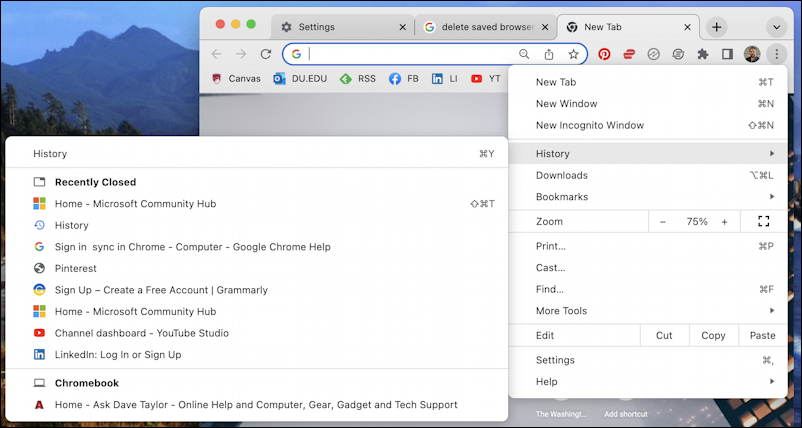Viewport: 802px width, 428px height.
Task: Open the DU.EDU bookmark
Action: click(x=300, y=79)
